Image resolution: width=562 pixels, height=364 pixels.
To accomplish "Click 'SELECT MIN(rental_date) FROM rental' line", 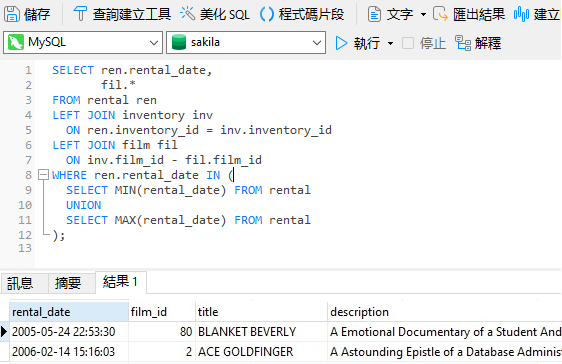I will point(188,190).
